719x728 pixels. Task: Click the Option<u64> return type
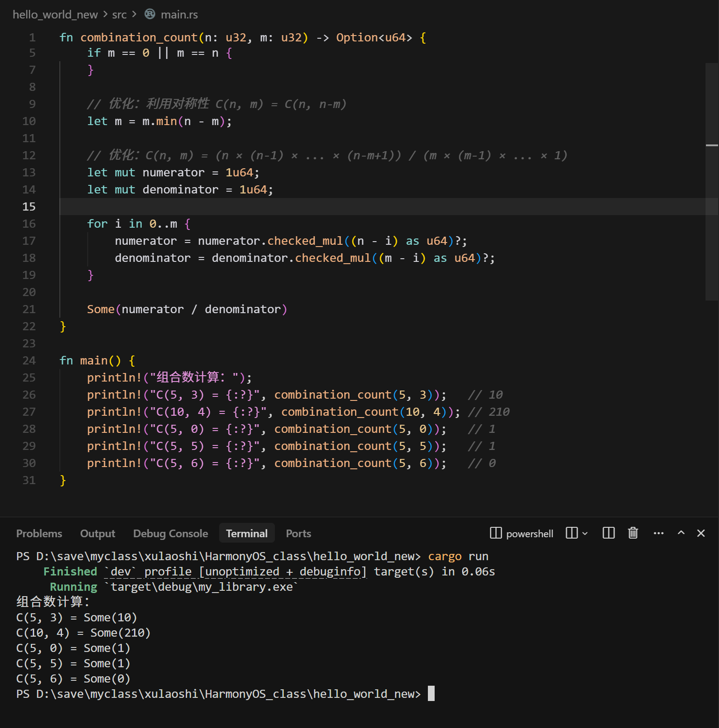pos(374,37)
